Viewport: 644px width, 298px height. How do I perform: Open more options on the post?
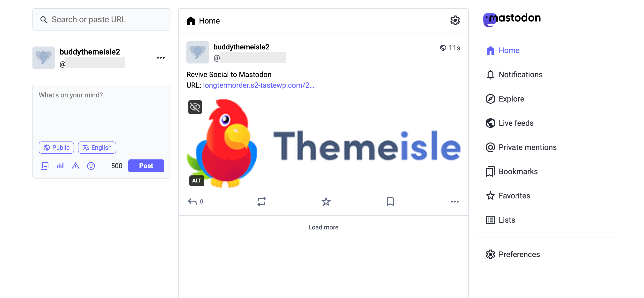[454, 201]
